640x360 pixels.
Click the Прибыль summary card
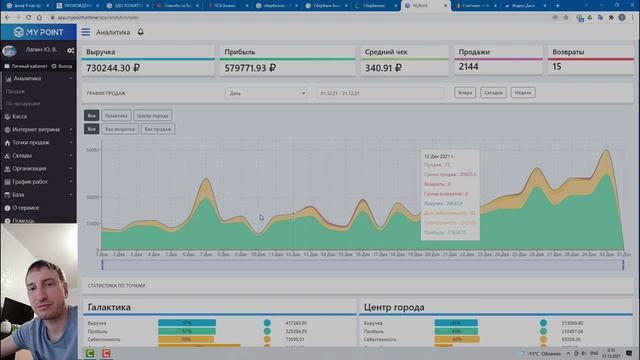[287, 61]
